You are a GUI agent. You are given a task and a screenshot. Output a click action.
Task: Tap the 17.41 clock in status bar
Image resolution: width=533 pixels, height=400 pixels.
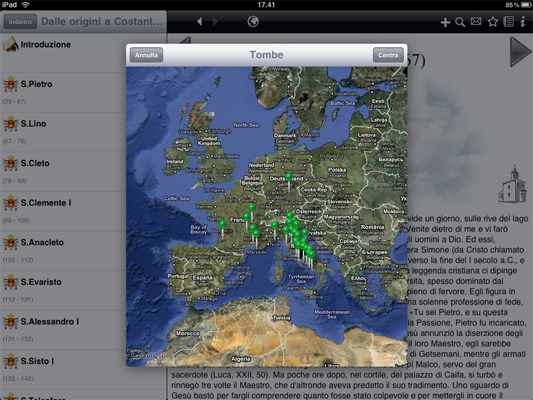pyautogui.click(x=266, y=5)
